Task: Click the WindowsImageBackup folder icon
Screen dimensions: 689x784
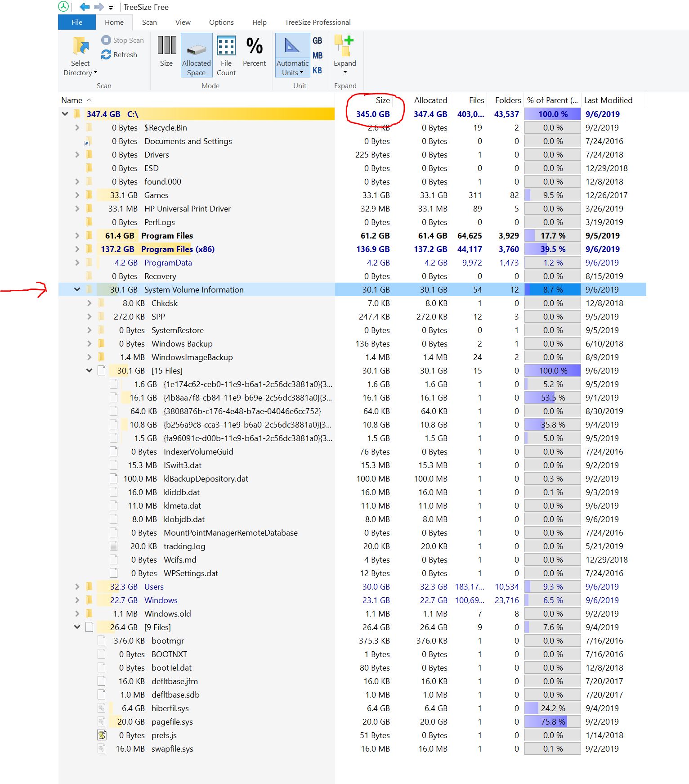Action: (x=101, y=357)
